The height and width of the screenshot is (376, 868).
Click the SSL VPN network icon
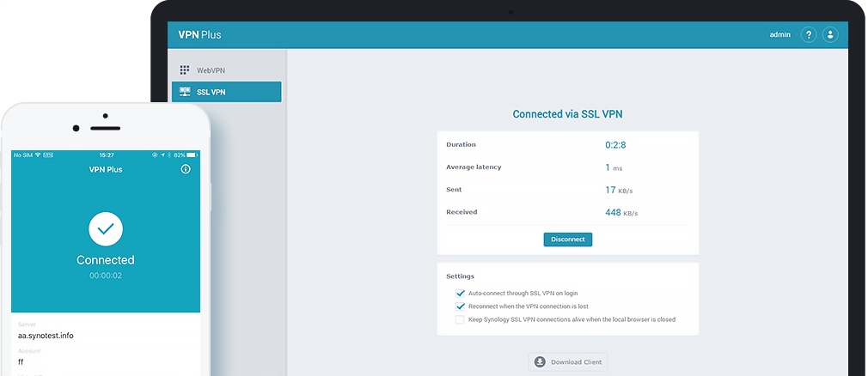point(185,92)
